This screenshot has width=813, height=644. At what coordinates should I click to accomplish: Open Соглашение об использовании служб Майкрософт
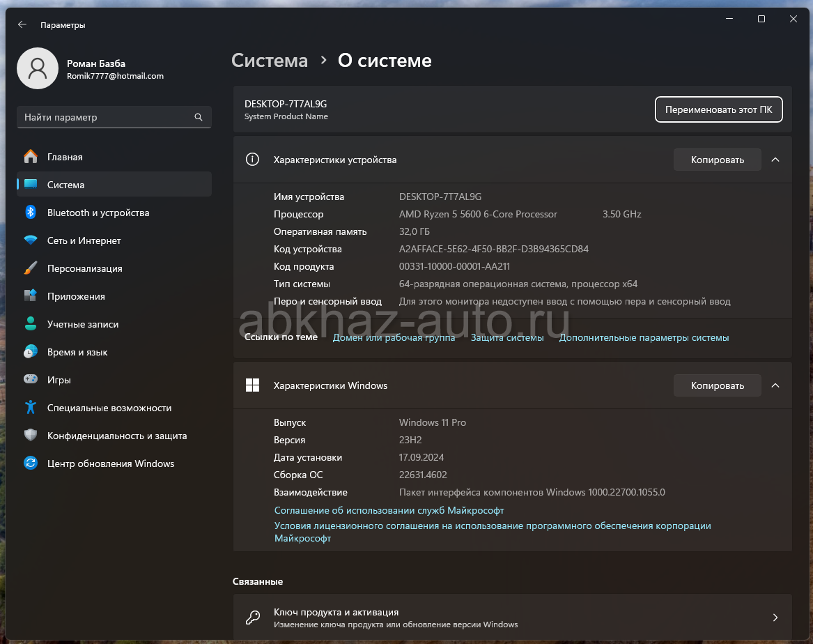coord(389,510)
